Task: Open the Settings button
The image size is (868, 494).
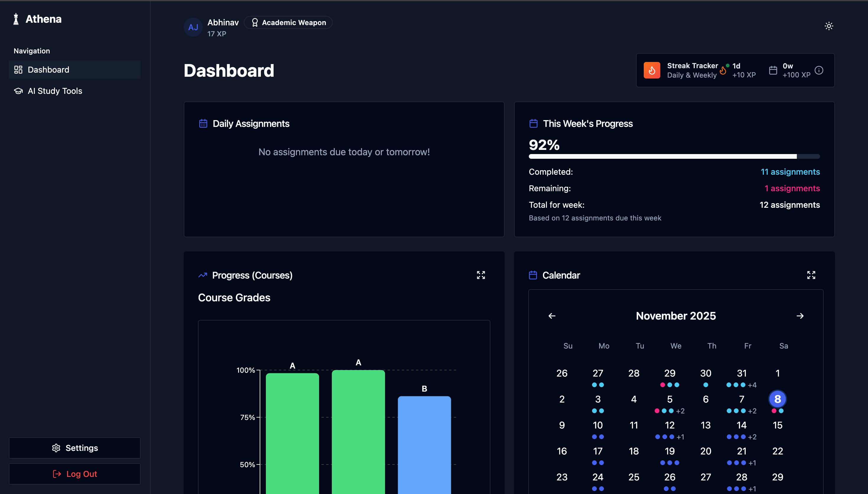Action: pyautogui.click(x=74, y=448)
